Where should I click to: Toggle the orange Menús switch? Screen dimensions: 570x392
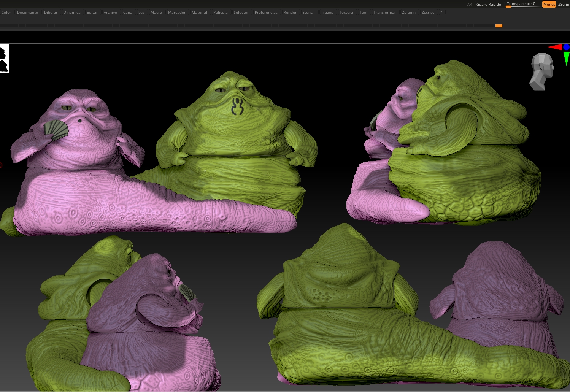coord(549,4)
